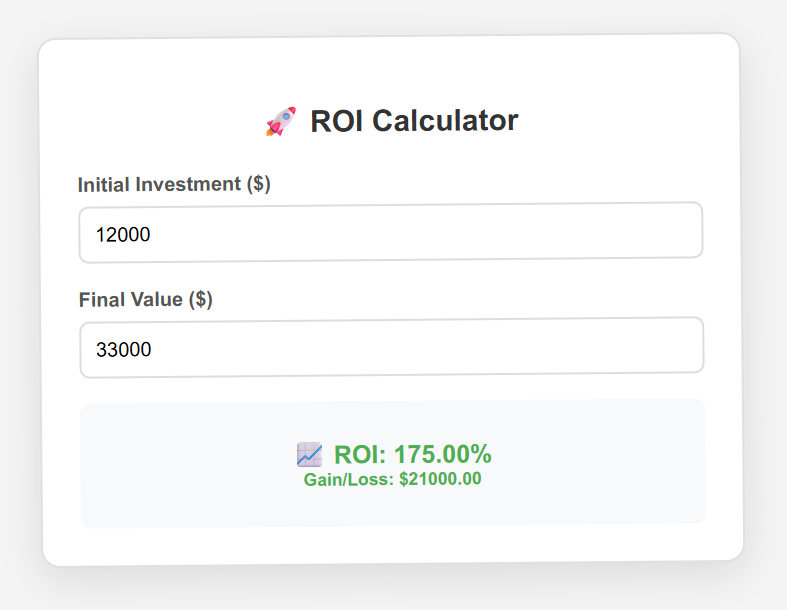Click the 12000 value in the input
787x610 pixels.
[123, 235]
